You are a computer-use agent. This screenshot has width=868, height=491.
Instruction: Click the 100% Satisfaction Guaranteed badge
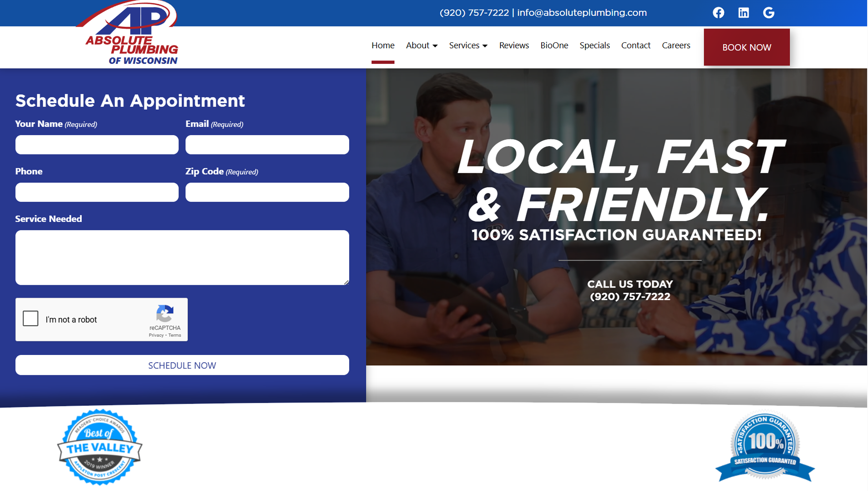pos(765,447)
